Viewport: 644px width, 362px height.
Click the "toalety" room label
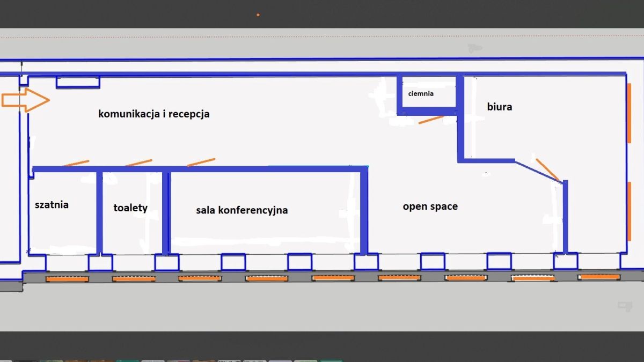(130, 208)
